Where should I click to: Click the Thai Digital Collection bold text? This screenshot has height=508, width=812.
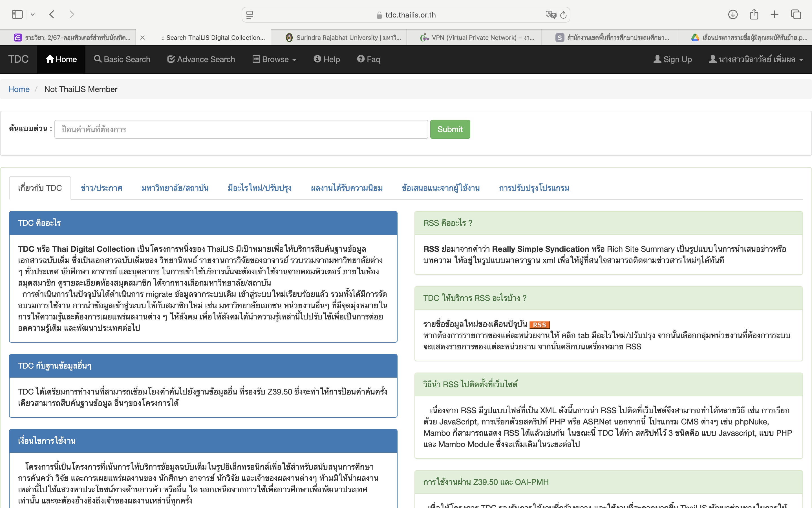[93, 249]
